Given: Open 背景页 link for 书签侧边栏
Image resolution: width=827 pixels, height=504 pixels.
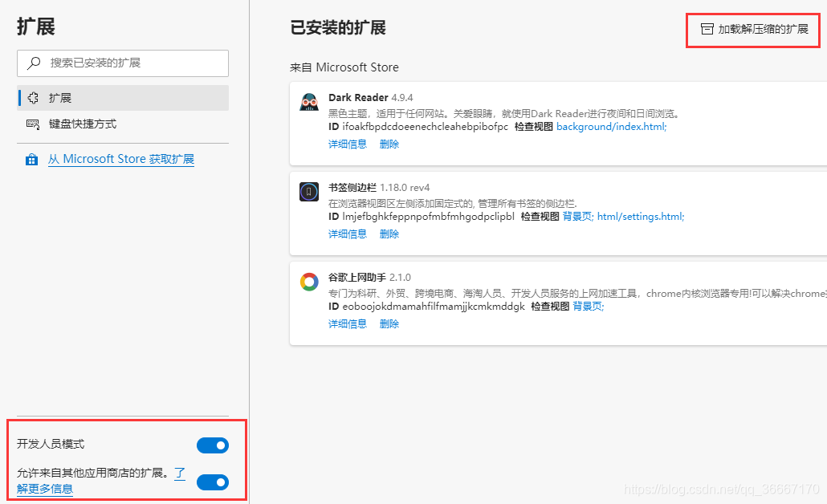Looking at the screenshot, I should pos(578,217).
